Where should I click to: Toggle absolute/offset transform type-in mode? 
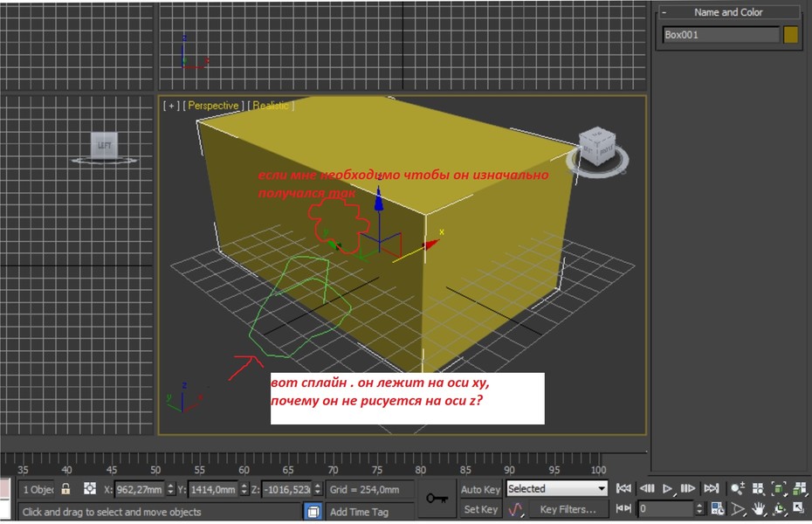pyautogui.click(x=90, y=489)
